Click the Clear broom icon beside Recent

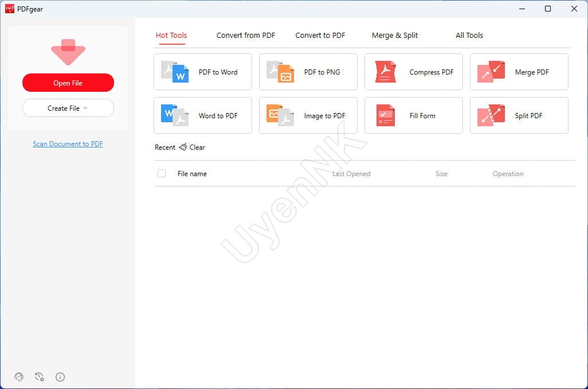point(183,147)
